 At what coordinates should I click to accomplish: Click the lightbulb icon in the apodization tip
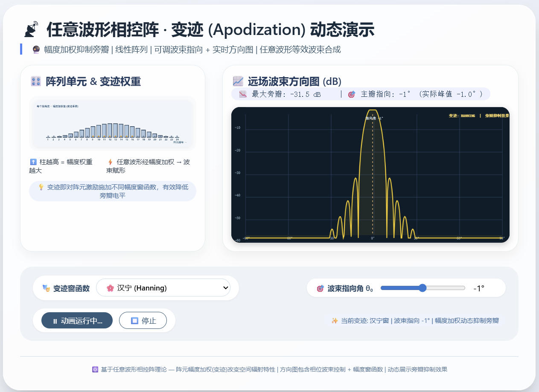[x=41, y=187]
